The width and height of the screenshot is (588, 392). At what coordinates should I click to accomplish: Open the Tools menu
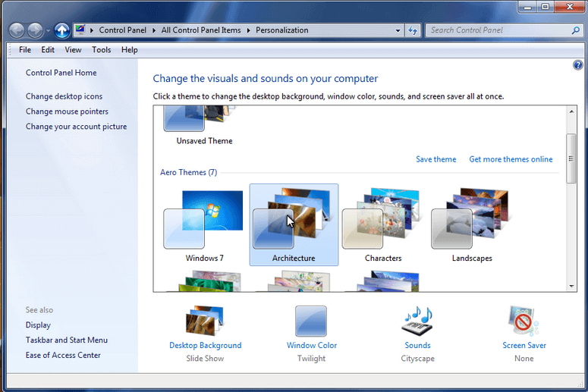coord(101,50)
